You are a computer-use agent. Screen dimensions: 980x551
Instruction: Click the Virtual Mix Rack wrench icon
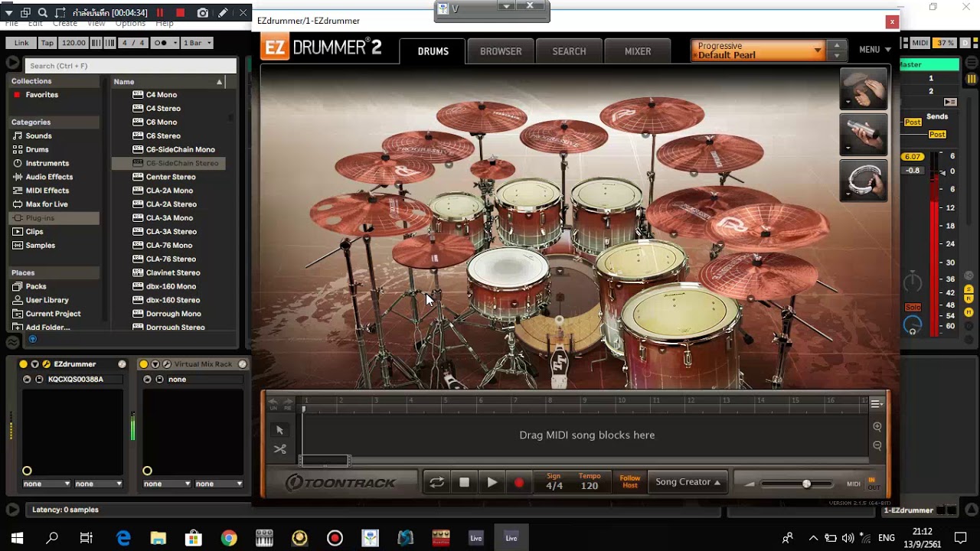(166, 364)
